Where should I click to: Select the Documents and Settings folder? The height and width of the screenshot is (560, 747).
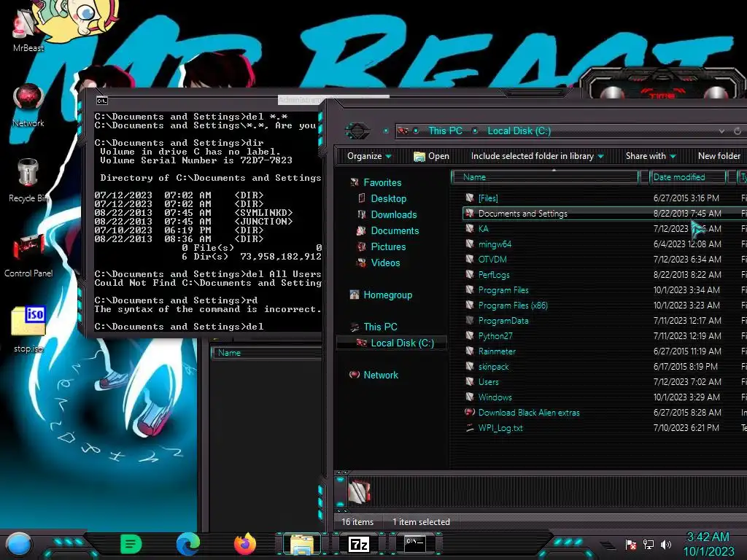click(x=522, y=214)
